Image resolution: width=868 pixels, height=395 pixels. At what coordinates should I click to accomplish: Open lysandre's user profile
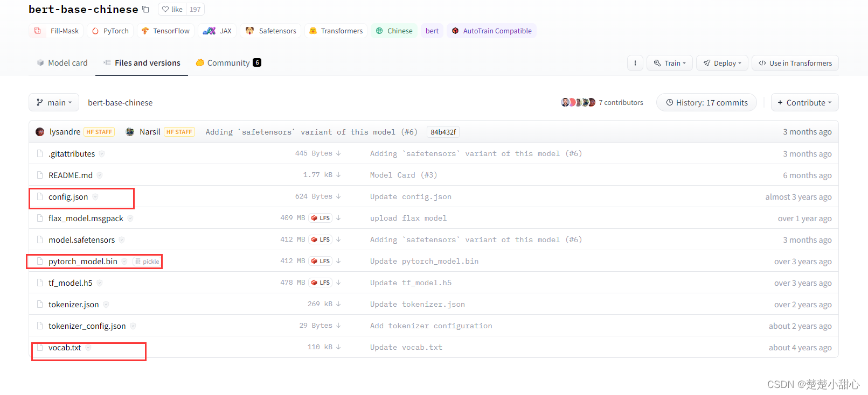click(65, 132)
